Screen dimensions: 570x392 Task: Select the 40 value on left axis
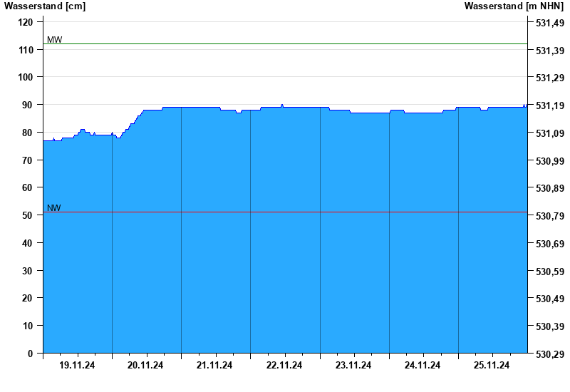(28, 243)
